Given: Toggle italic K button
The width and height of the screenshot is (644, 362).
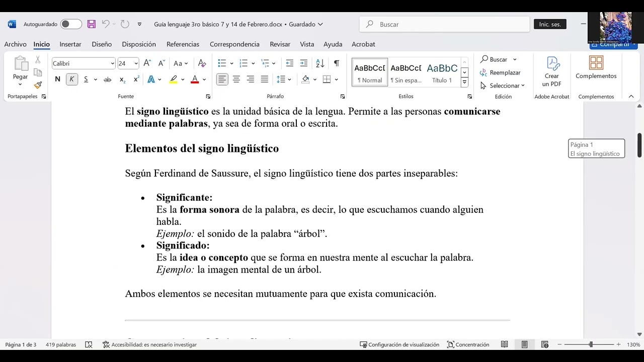Looking at the screenshot, I should (x=72, y=79).
